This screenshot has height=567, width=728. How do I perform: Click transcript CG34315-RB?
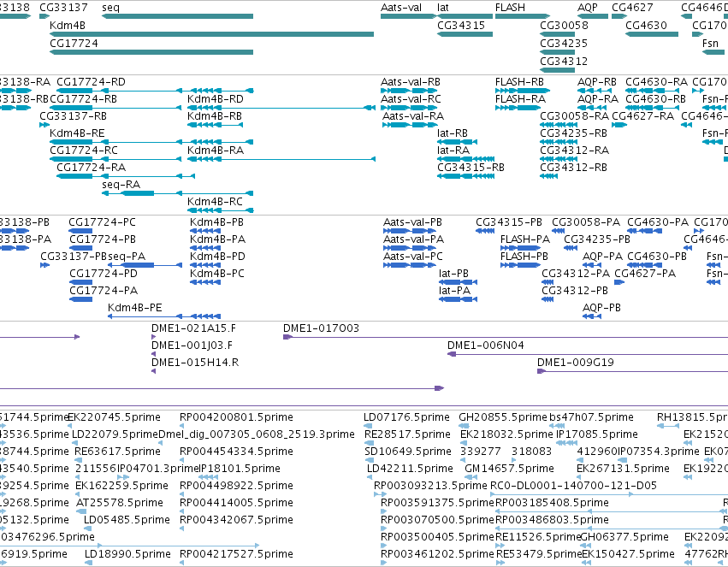coord(465,176)
